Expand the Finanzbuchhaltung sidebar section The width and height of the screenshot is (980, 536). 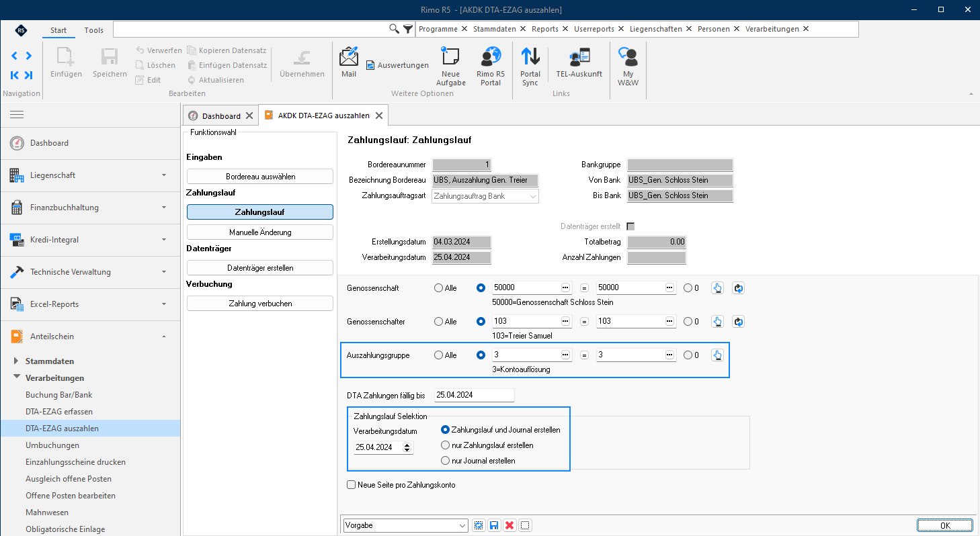[90, 208]
